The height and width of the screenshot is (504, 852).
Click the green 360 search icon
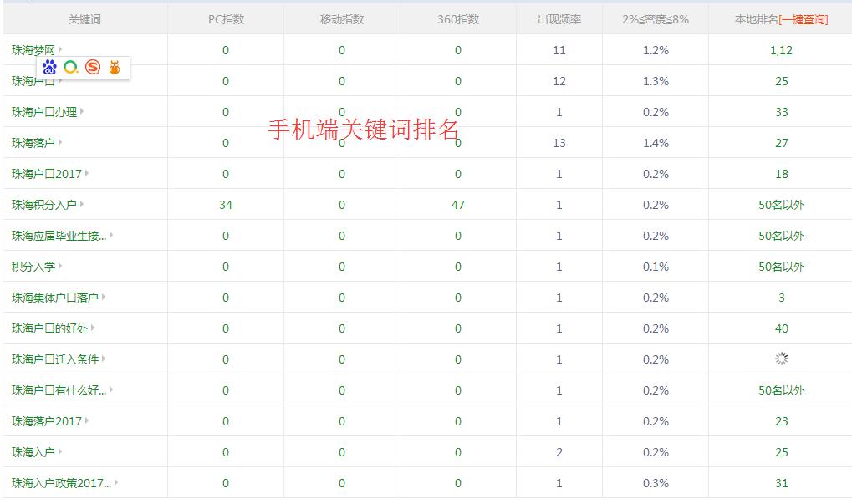point(71,68)
